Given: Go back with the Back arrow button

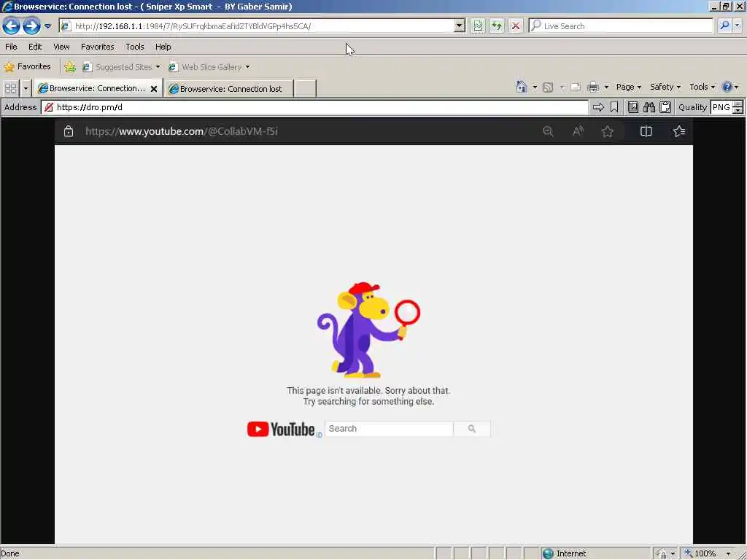Looking at the screenshot, I should (11, 26).
